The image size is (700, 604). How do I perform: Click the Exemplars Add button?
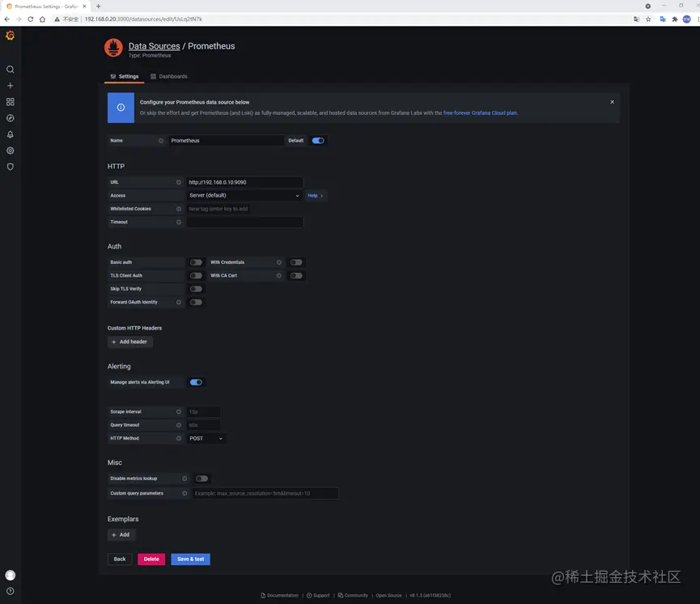coord(121,534)
